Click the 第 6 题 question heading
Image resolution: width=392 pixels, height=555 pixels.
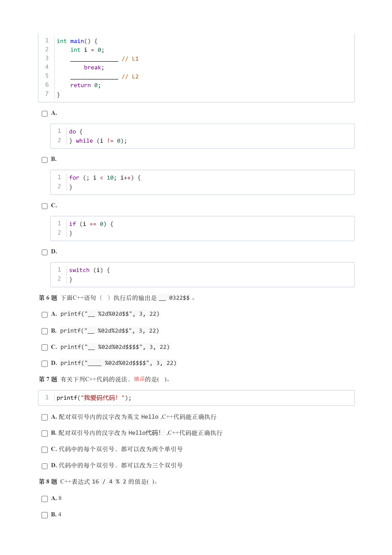coord(48,298)
